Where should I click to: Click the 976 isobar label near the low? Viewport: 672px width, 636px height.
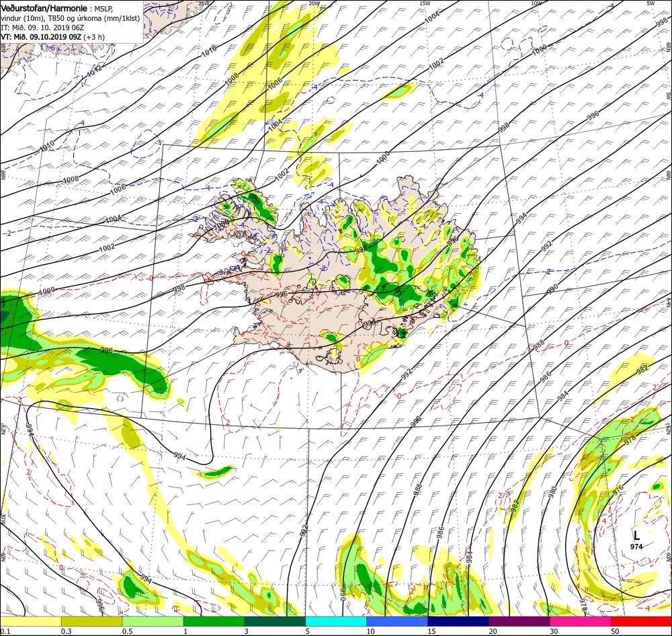(618, 490)
